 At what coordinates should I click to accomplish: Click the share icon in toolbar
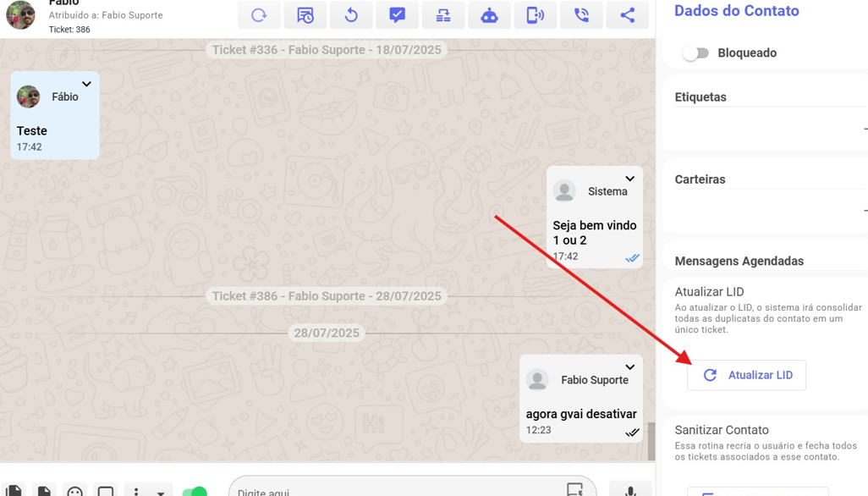point(627,15)
